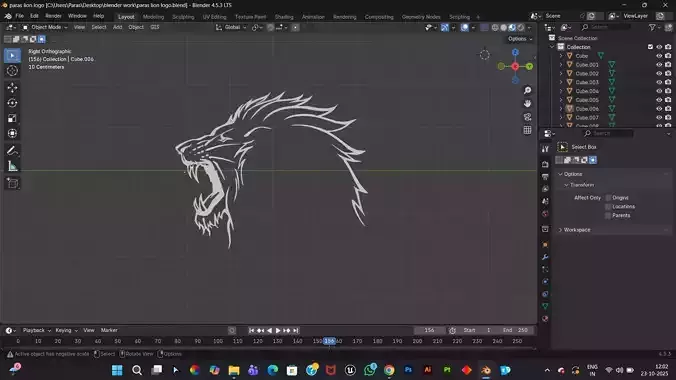Choose the Rotate tool
This screenshot has width=676, height=380.
coord(12,103)
